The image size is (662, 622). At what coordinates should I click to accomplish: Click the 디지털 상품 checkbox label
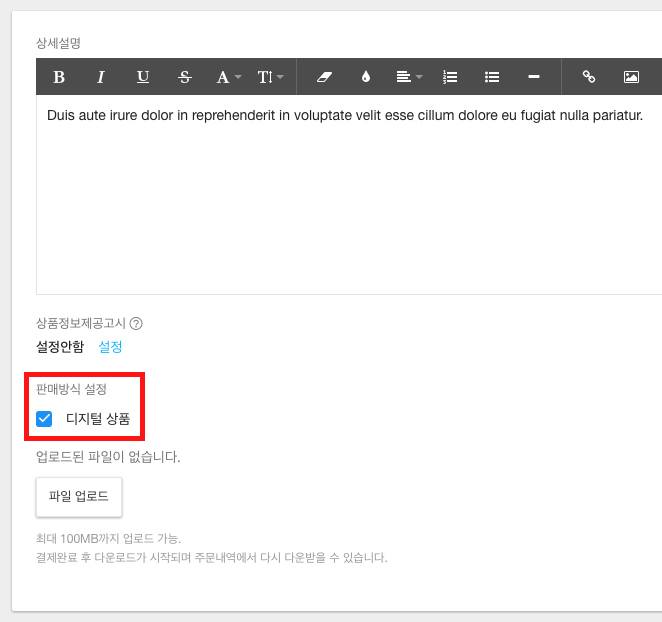[98, 419]
